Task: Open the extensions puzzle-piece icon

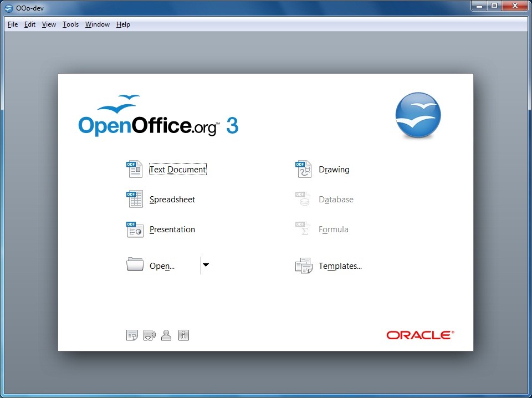Action: 149,335
